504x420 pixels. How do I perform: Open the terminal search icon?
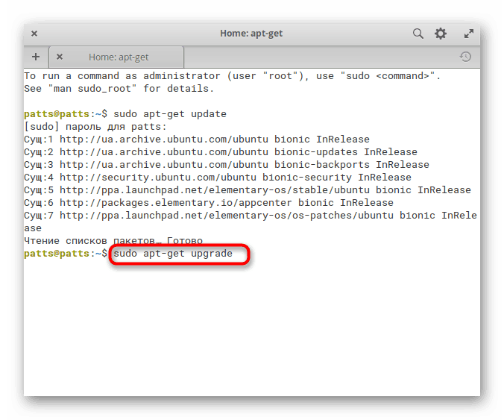[x=418, y=34]
